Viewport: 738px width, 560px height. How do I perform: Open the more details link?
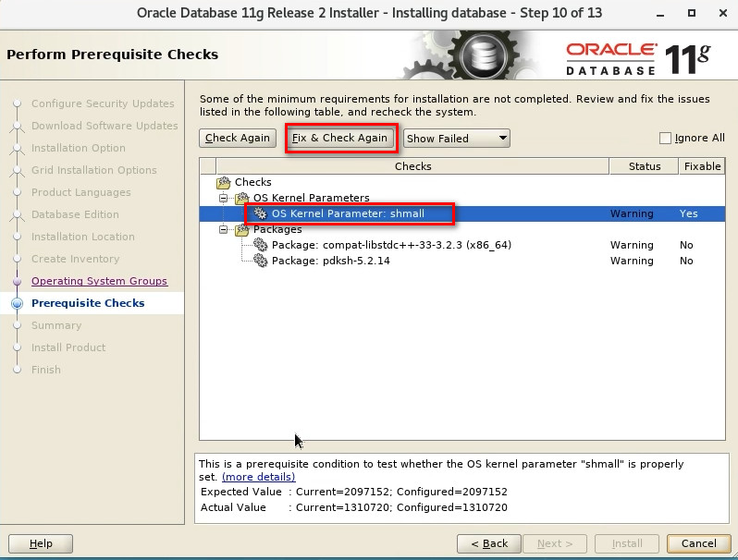(x=258, y=477)
